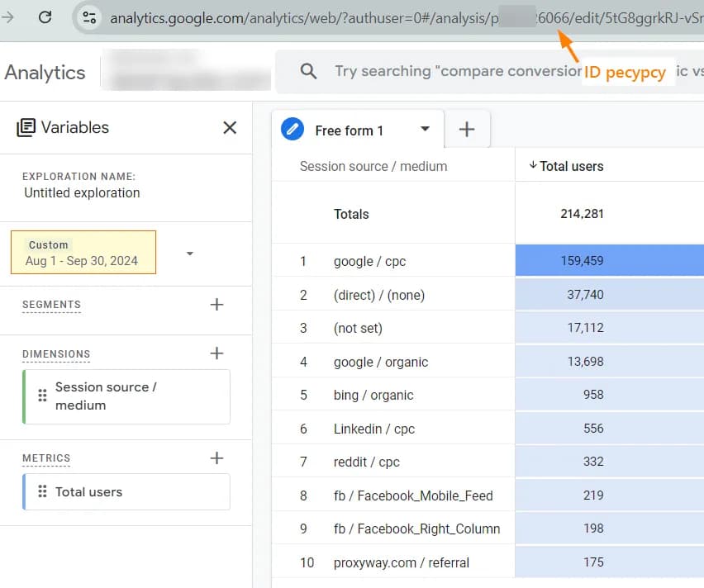Add a new metric with plus icon

pyautogui.click(x=216, y=458)
